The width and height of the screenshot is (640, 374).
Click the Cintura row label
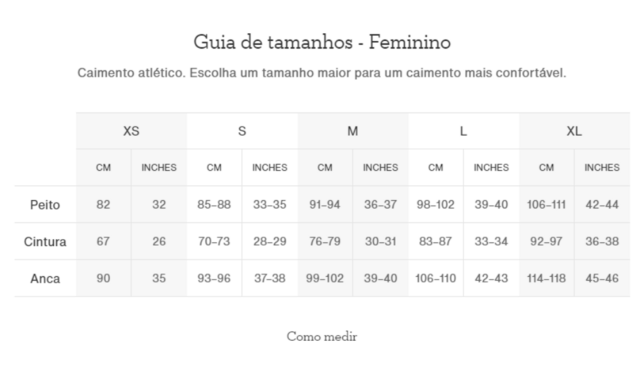click(45, 241)
